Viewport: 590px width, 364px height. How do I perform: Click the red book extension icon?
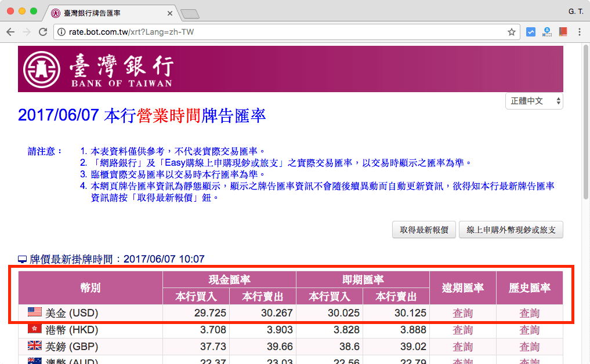(563, 32)
